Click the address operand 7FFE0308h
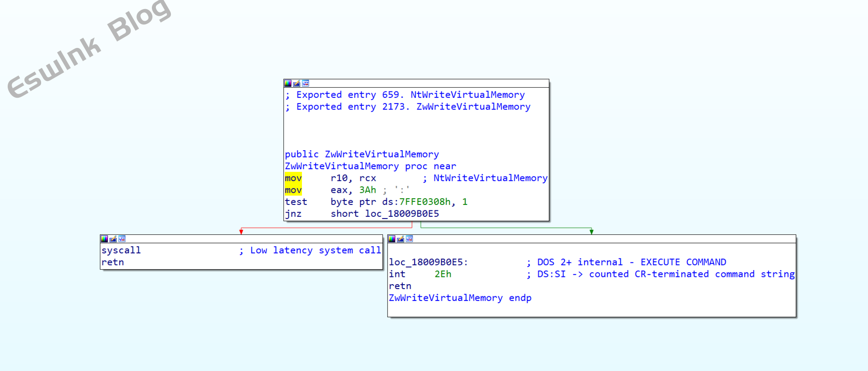Viewport: 868px width, 371px height. pos(425,202)
